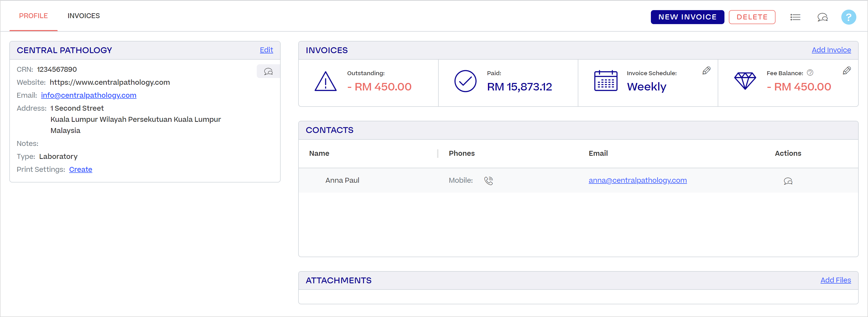Click the Mobile: label in Anna Paul row

point(461,180)
